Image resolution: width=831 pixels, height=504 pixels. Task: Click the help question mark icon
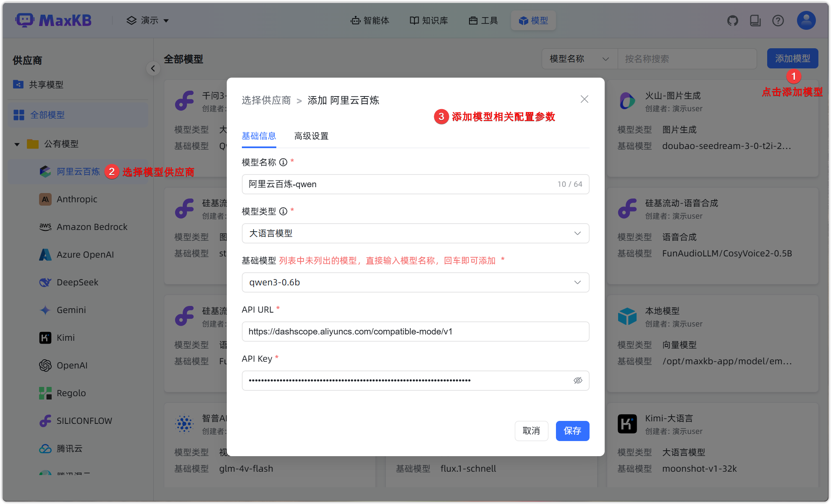tap(778, 20)
